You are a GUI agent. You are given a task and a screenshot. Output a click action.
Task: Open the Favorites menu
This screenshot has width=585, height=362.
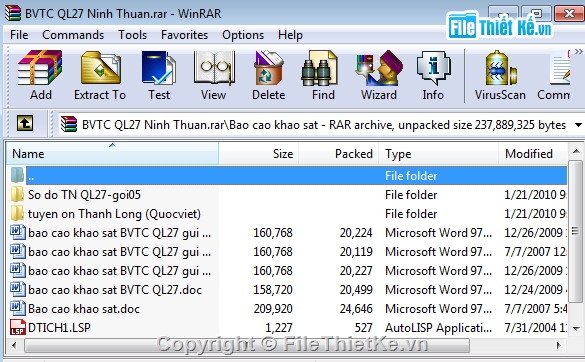[x=184, y=35]
